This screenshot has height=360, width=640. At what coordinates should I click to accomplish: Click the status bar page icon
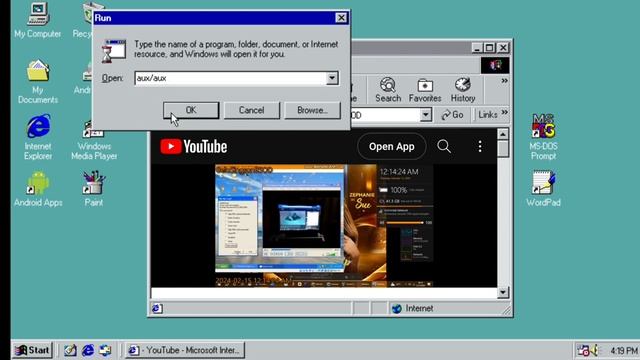157,309
